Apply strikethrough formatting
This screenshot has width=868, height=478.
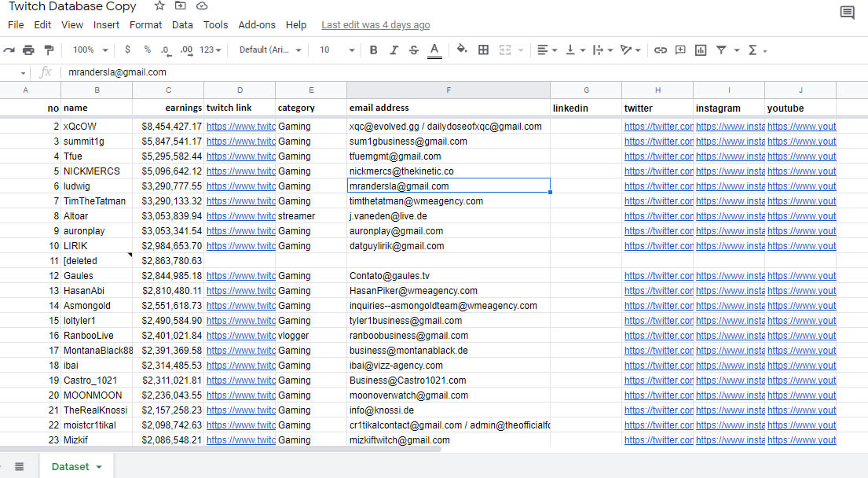click(413, 50)
